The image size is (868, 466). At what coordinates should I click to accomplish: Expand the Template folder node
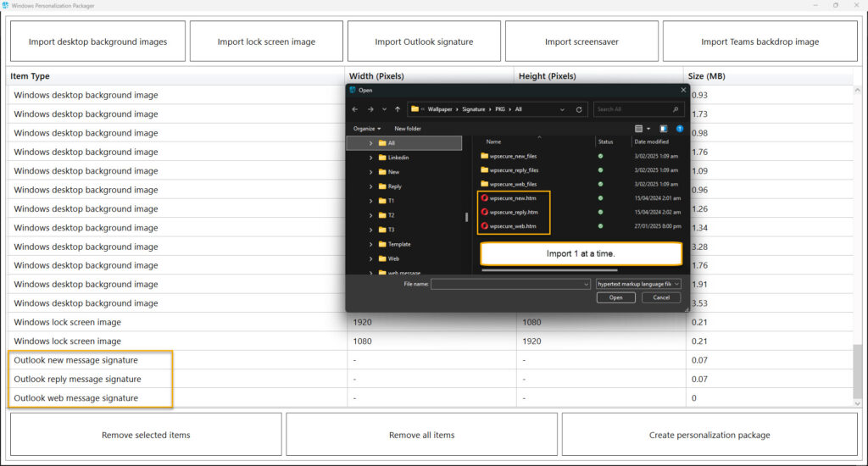point(371,244)
